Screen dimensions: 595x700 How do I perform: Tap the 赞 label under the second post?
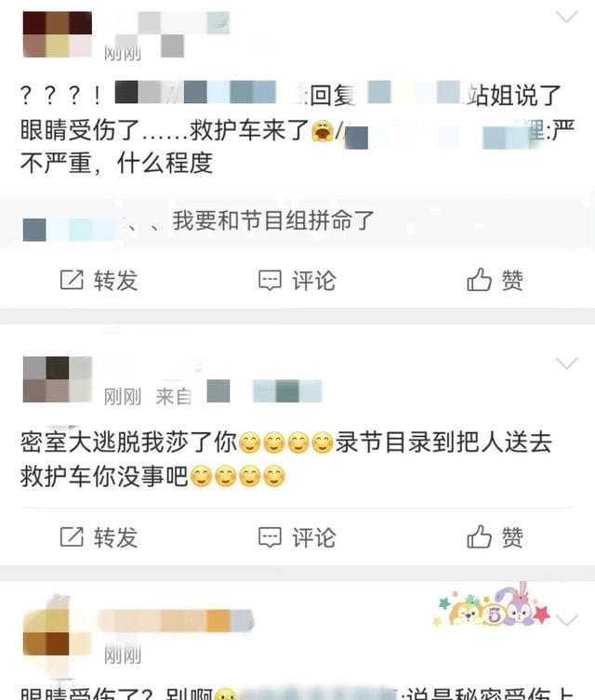[x=512, y=537]
